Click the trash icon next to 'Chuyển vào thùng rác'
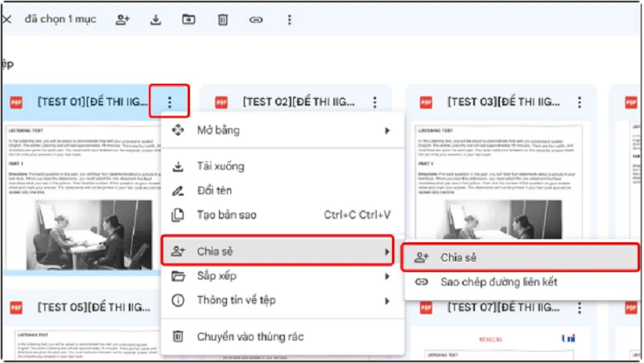Image resolution: width=644 pixels, height=363 pixels. pyautogui.click(x=178, y=336)
